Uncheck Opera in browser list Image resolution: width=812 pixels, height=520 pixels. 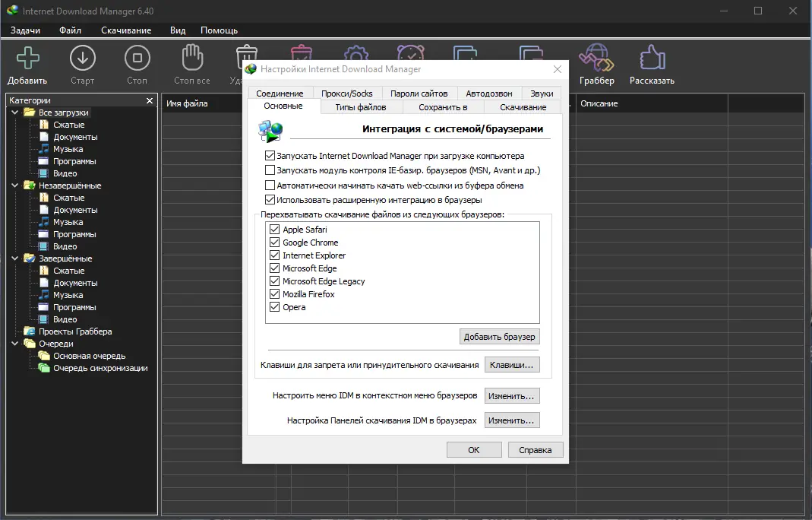click(x=274, y=307)
